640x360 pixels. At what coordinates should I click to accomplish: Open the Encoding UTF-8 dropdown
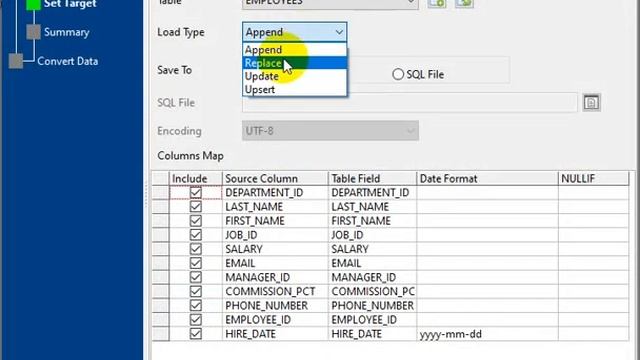pyautogui.click(x=330, y=131)
